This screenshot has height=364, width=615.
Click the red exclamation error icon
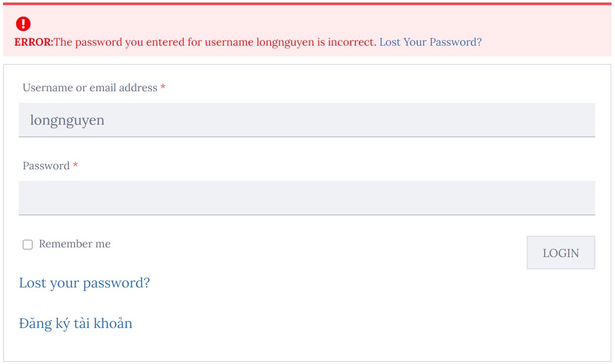click(x=23, y=23)
